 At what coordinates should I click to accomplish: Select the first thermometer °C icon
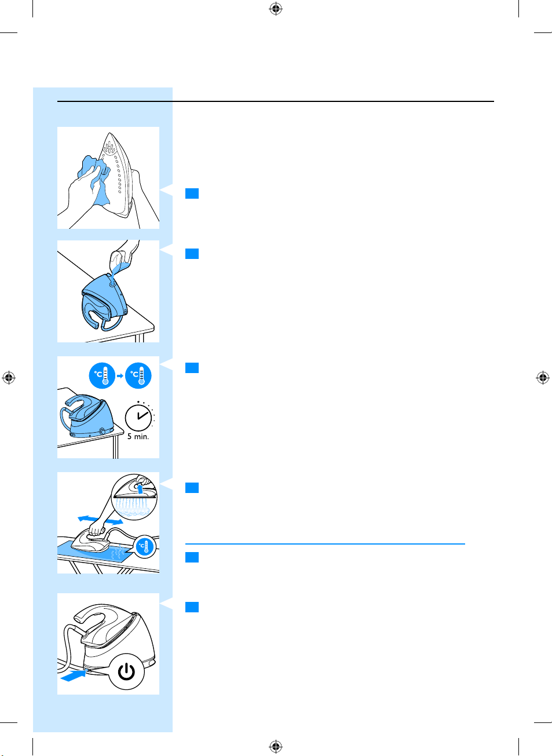coord(102,375)
